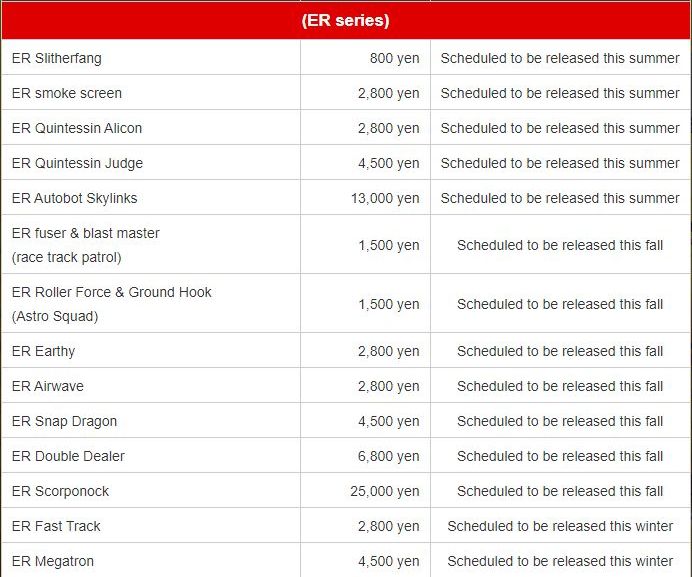Click the ER Quintessin Judge name
This screenshot has height=577, width=692.
pos(77,163)
